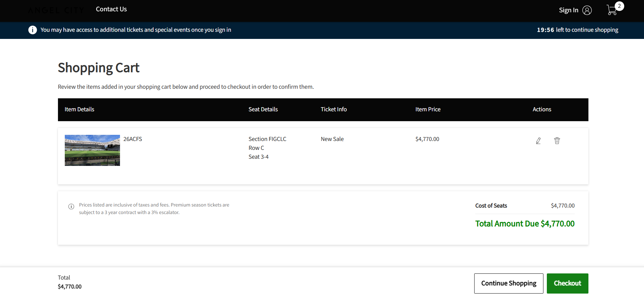
Task: Click the cart item count badge
Action: (x=619, y=6)
